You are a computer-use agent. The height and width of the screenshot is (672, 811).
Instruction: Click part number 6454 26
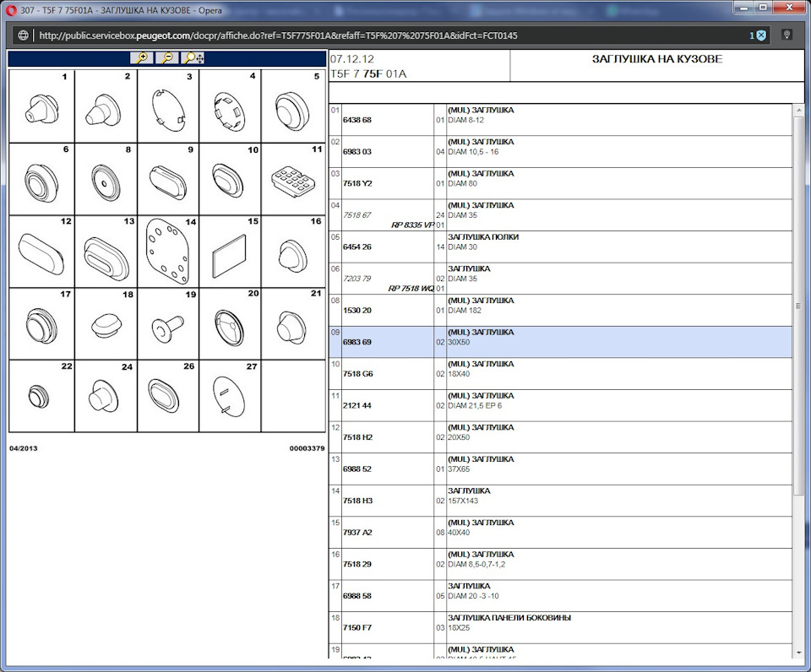pyautogui.click(x=357, y=247)
